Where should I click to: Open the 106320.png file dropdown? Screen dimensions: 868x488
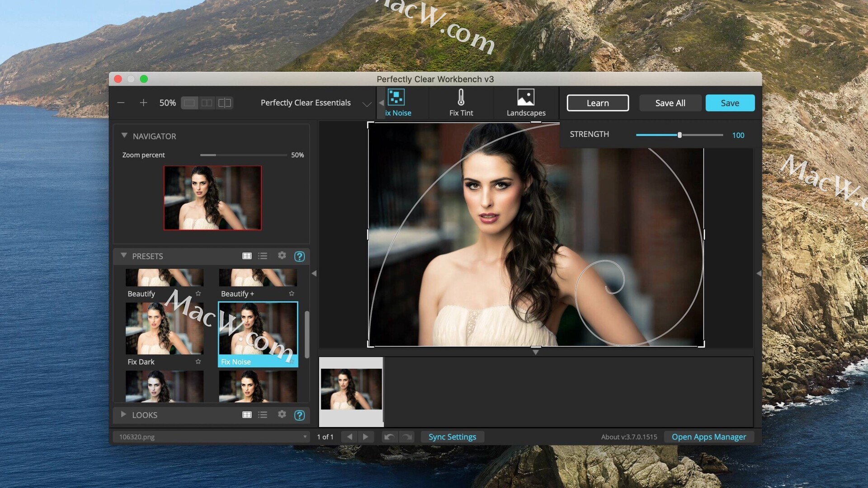212,437
